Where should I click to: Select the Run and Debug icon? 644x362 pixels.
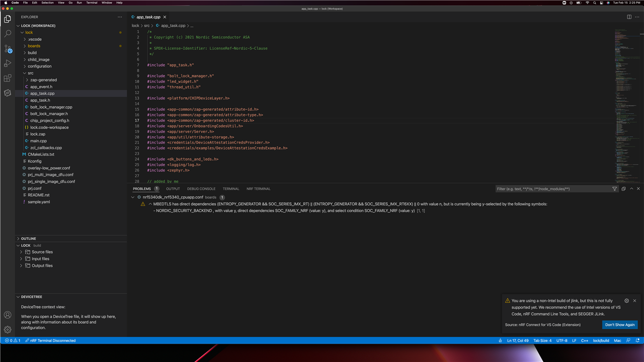pyautogui.click(x=8, y=63)
